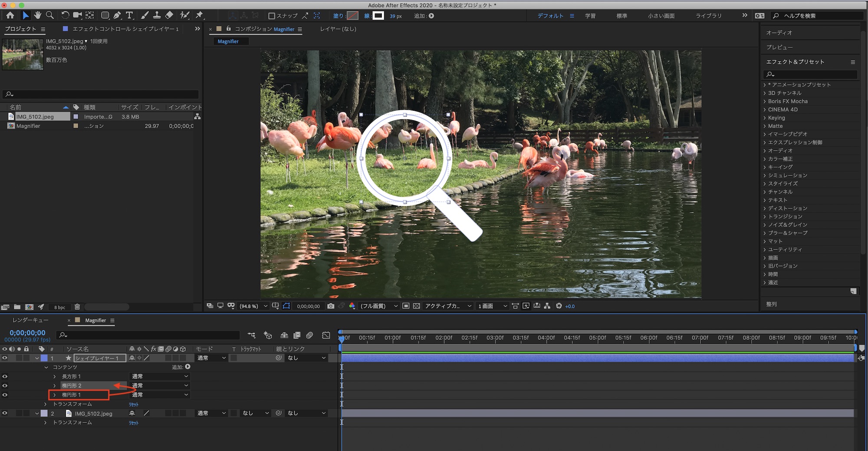Viewport: 868px width, 451px height.
Task: Select the Puppet Pin tool
Action: [199, 16]
